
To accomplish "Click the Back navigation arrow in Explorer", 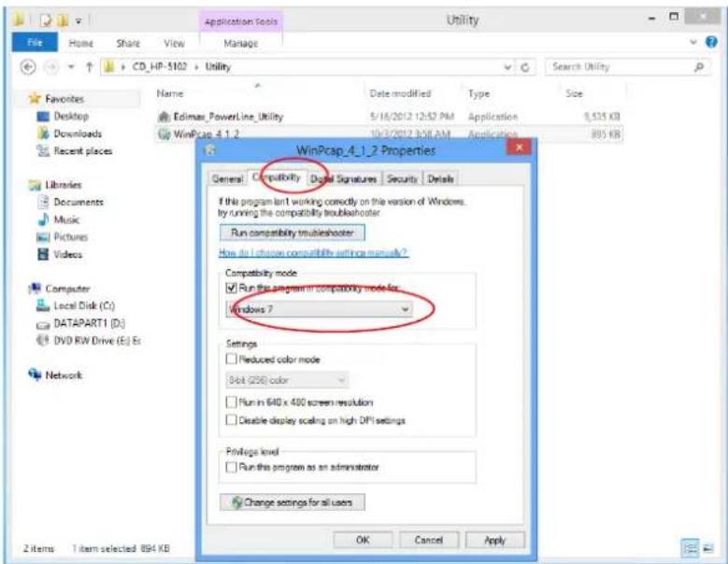I will (28, 67).
